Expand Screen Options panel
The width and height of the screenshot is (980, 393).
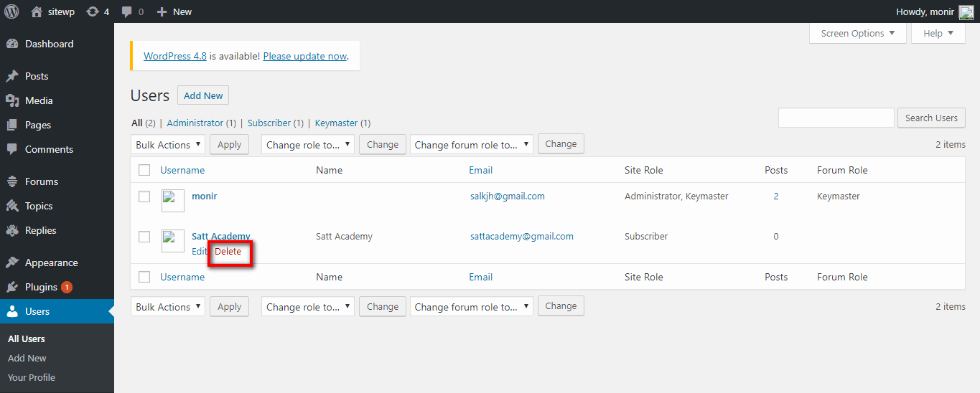[x=858, y=33]
